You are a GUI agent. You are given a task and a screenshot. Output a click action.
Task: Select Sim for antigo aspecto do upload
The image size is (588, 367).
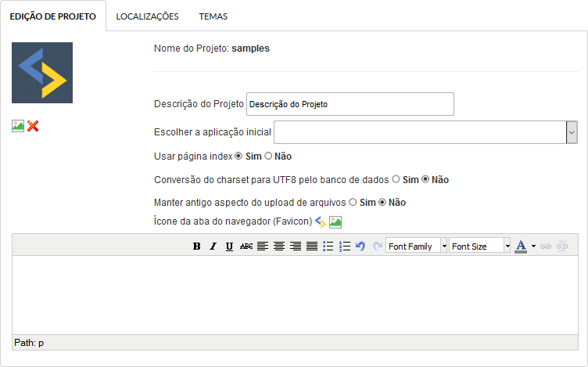pos(353,202)
